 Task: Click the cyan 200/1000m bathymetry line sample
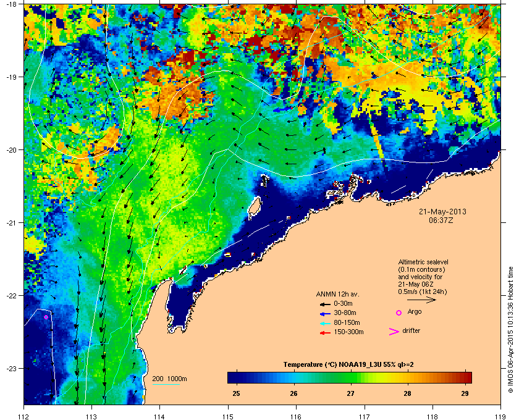166,385
